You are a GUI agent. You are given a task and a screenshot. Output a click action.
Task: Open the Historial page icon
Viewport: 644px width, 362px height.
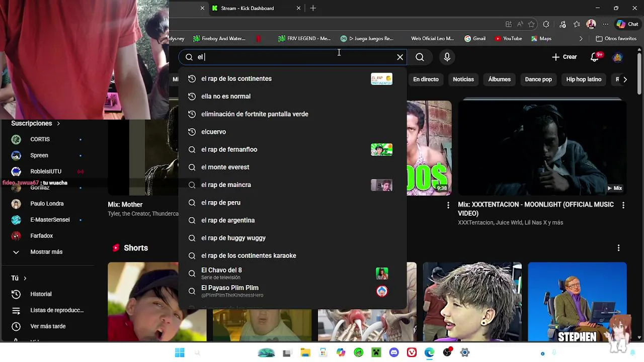[x=16, y=294]
